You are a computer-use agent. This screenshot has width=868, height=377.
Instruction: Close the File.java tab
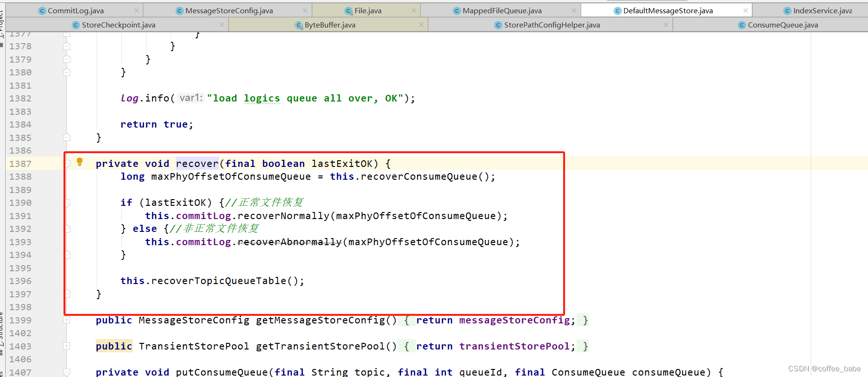[414, 10]
